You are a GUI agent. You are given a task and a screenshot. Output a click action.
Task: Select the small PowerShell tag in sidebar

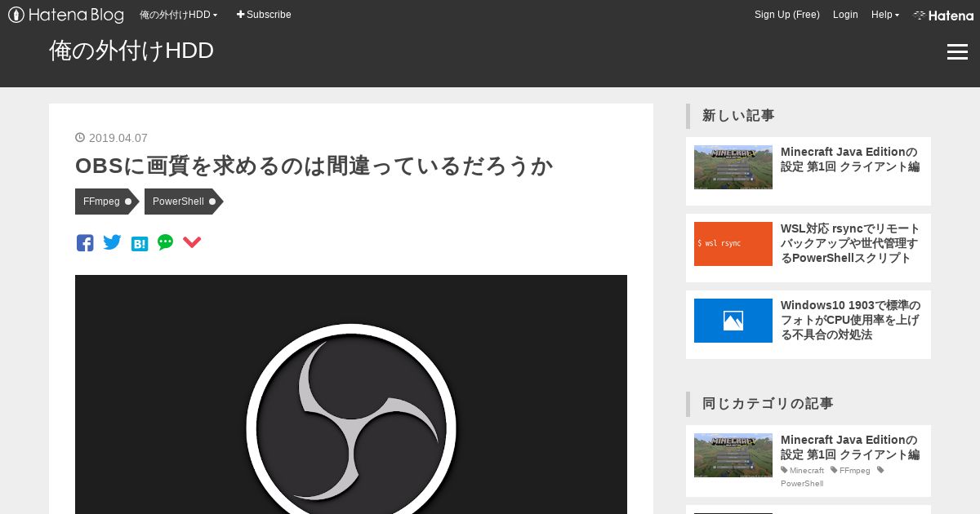tap(802, 483)
